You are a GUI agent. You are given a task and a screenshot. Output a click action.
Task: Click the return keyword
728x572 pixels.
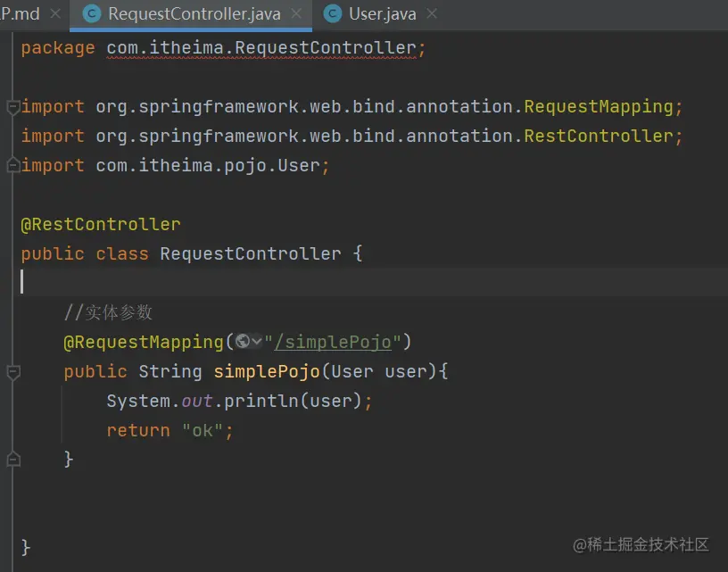[x=138, y=431]
